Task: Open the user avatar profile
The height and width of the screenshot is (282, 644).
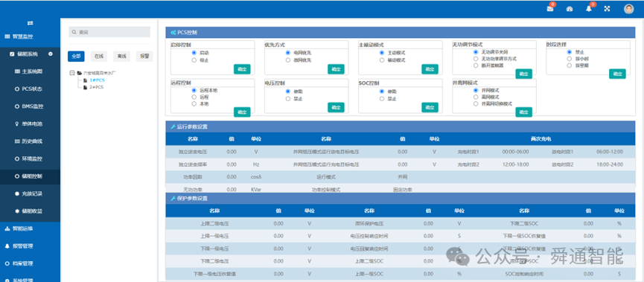Action: (x=628, y=9)
